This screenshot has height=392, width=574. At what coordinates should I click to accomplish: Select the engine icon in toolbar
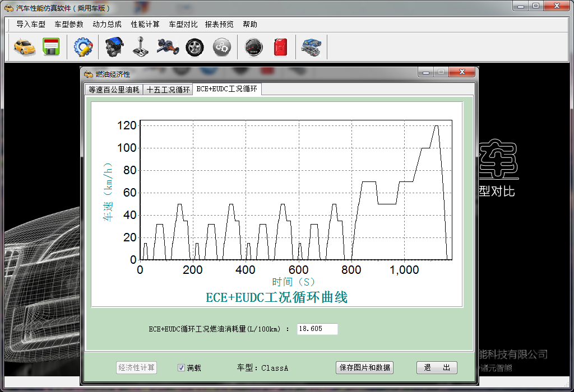pyautogui.click(x=114, y=47)
